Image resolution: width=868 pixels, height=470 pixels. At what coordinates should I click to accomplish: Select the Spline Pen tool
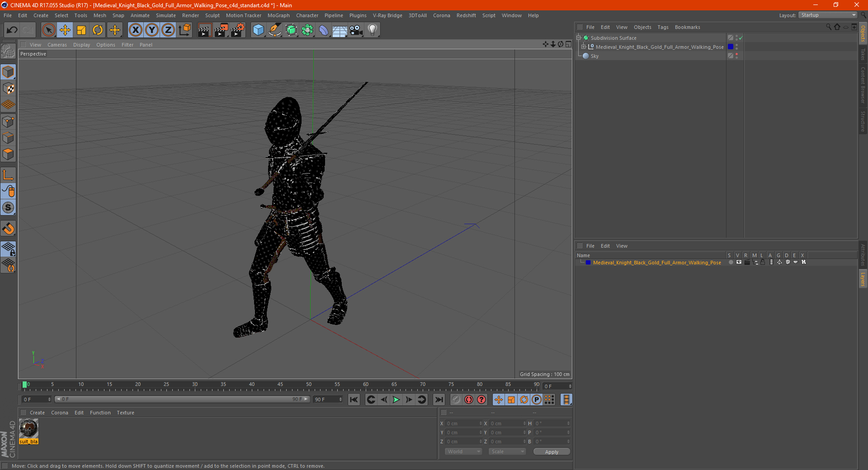[275, 30]
